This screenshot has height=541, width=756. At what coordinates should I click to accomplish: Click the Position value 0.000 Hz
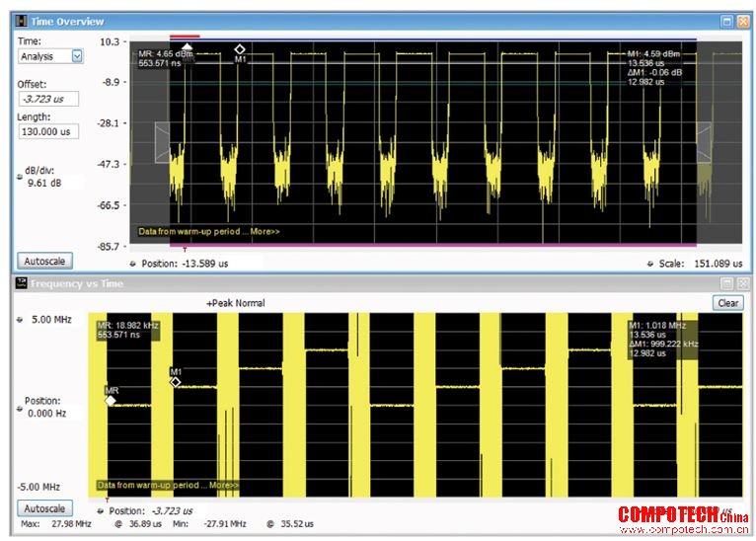(46, 414)
